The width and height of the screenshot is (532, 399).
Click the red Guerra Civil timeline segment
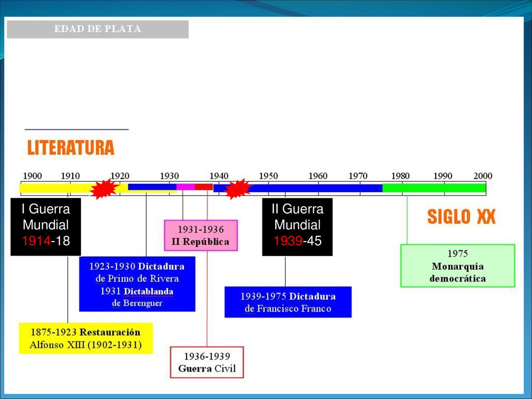click(204, 187)
